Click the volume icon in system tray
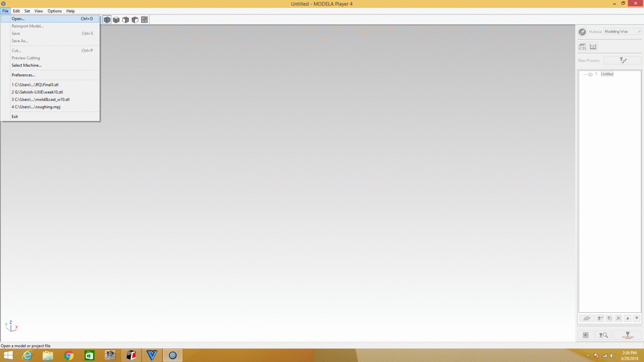This screenshot has width=644, height=362. coord(612,356)
